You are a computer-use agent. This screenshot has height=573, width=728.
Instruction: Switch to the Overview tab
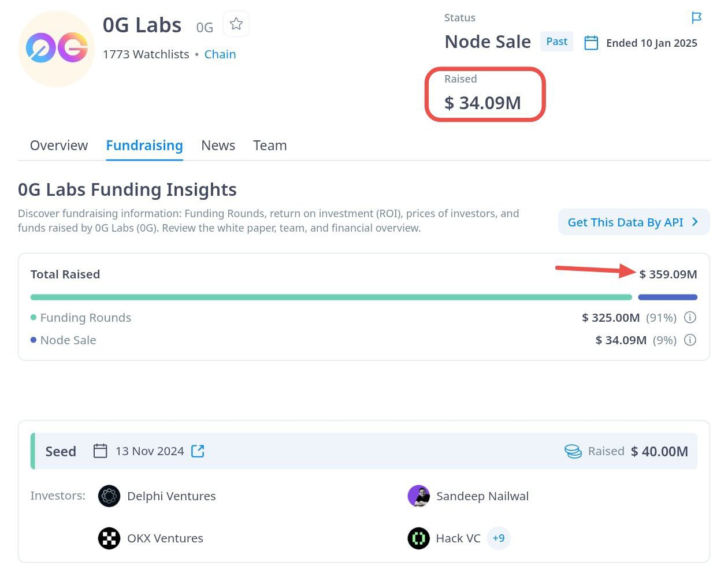59,146
